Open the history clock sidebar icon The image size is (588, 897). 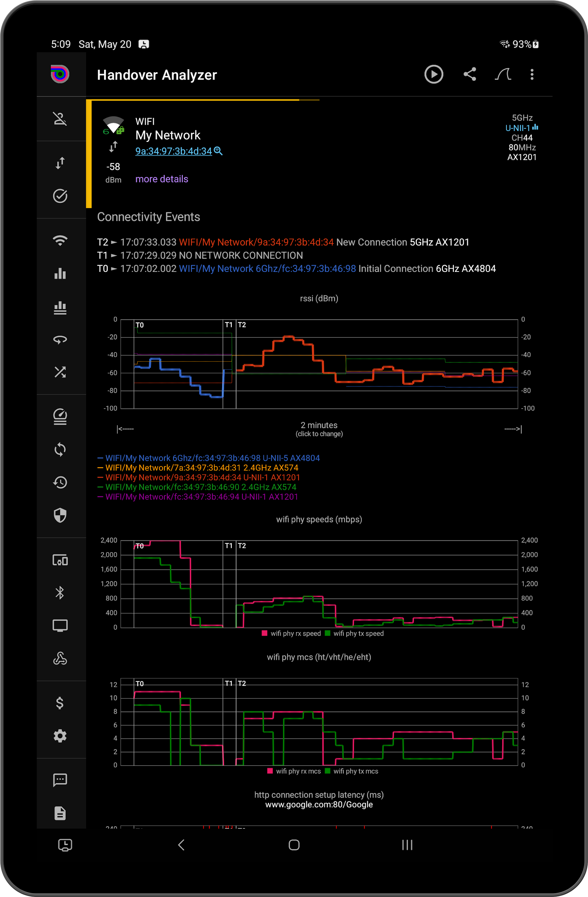(x=60, y=482)
